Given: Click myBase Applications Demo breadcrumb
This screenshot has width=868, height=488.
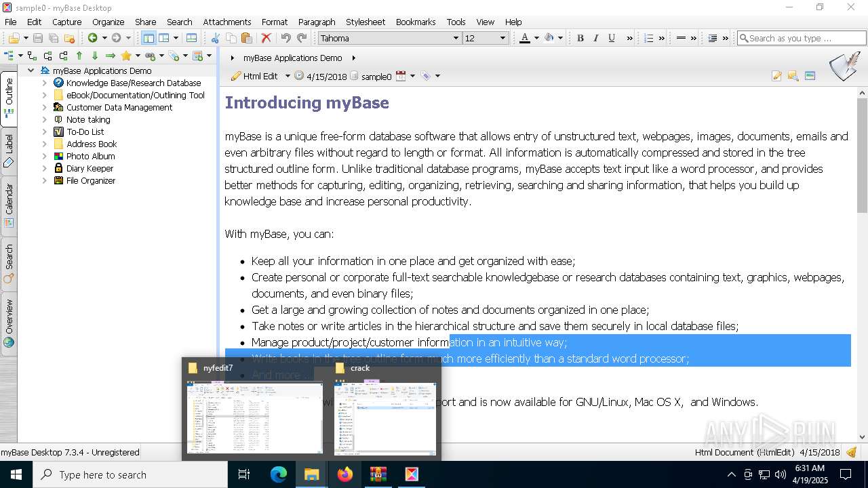Looking at the screenshot, I should tap(292, 58).
